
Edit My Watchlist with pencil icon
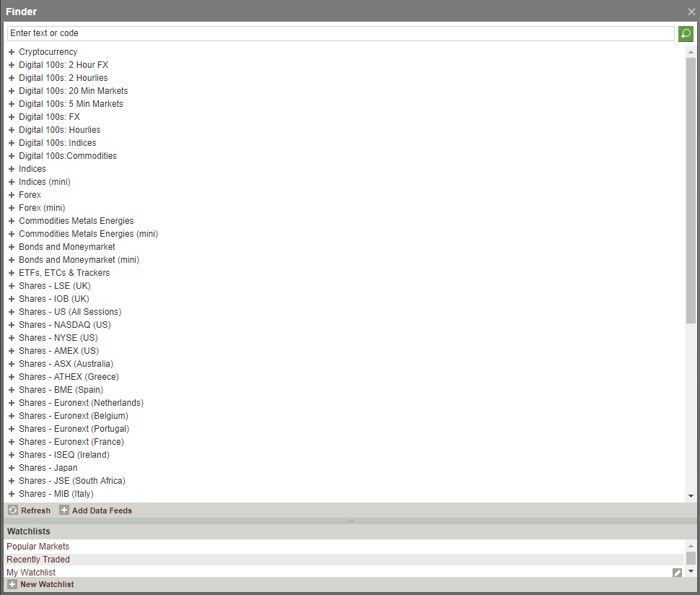pos(677,573)
